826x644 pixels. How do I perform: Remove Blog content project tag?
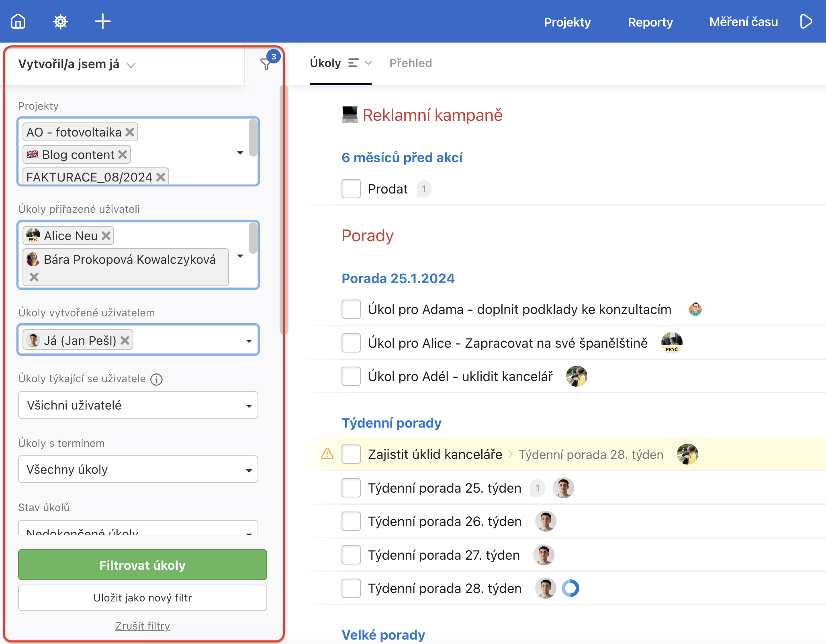pos(123,155)
